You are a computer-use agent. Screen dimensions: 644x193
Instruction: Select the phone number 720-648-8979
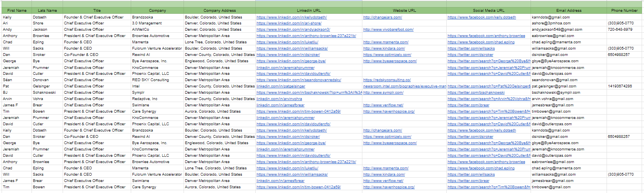(624, 30)
